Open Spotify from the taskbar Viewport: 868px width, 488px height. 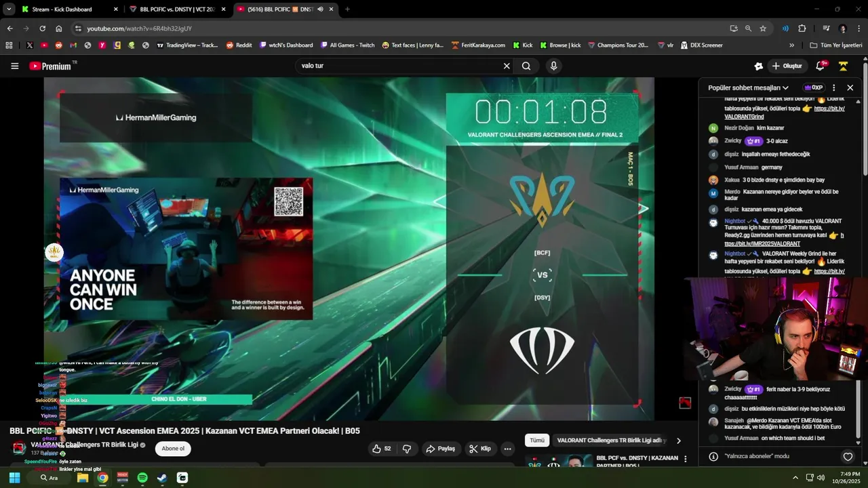[142, 478]
